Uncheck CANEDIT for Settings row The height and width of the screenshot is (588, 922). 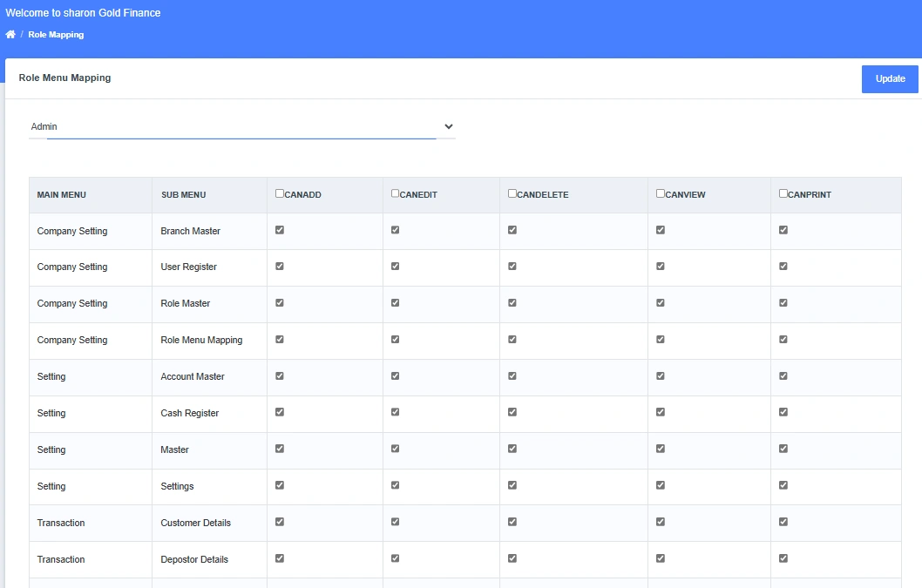pyautogui.click(x=395, y=485)
